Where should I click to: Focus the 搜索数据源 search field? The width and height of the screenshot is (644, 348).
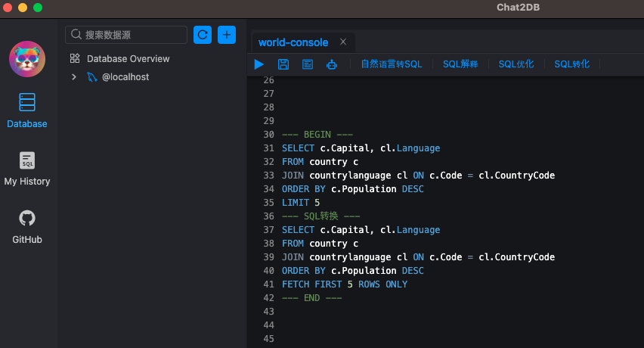tap(126, 35)
